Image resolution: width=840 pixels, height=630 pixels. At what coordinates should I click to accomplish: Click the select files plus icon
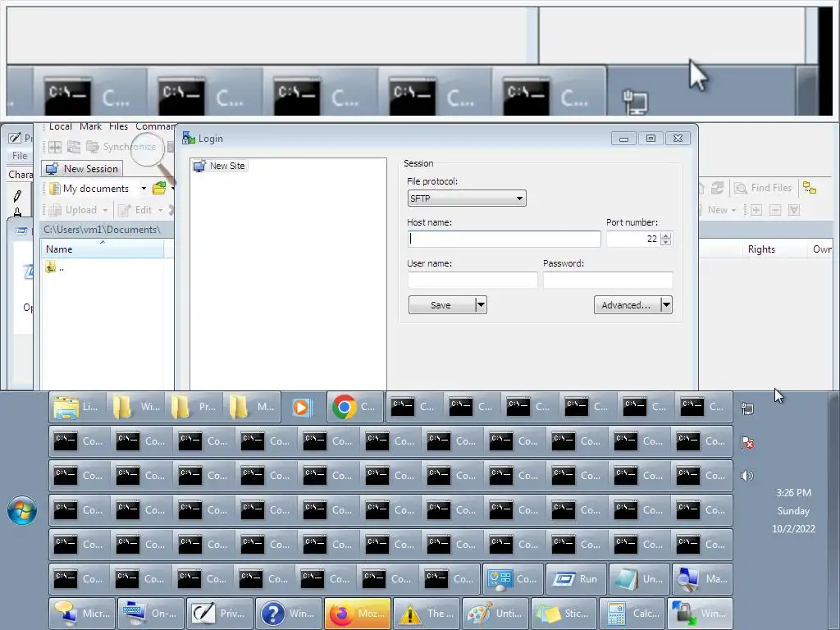coord(756,210)
